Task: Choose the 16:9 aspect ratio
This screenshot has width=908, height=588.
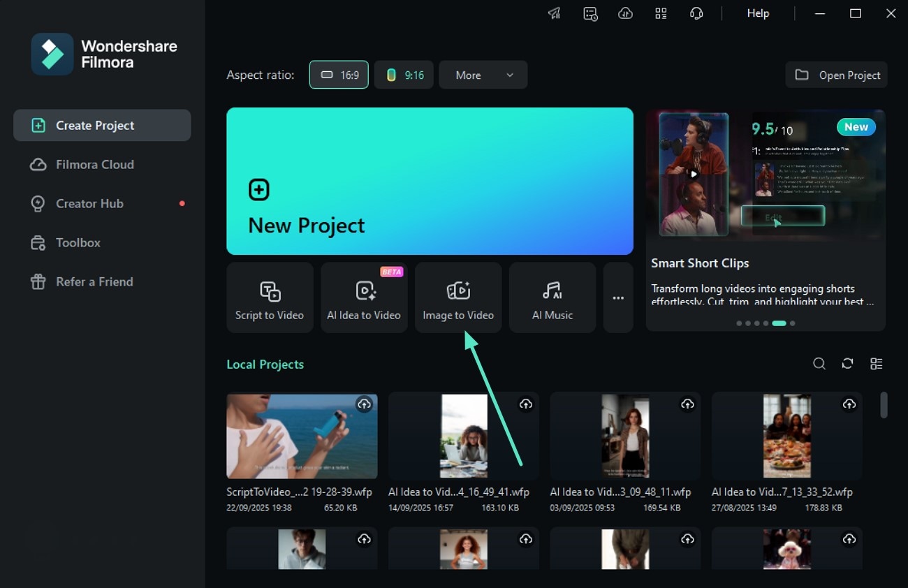Action: [339, 75]
